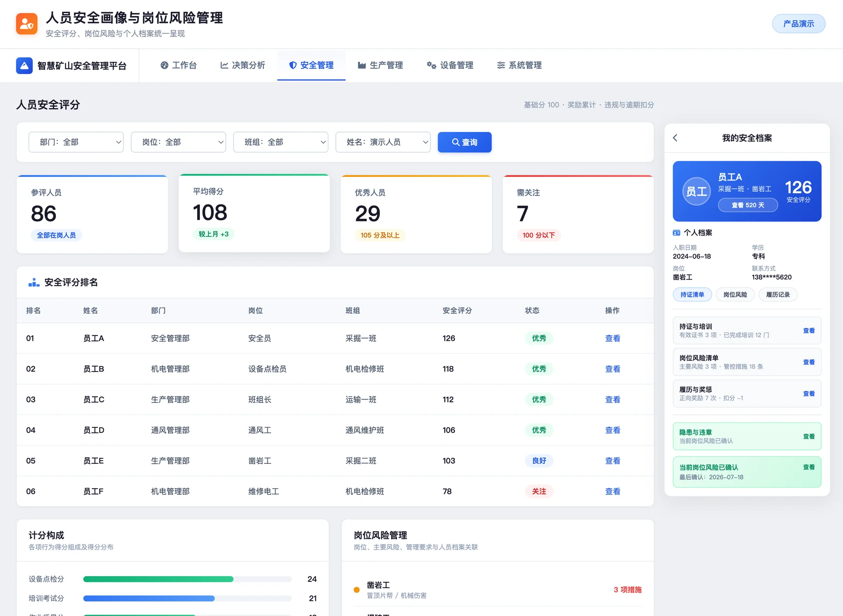Click the blue triangle platform logo icon
The width and height of the screenshot is (843, 616).
point(24,66)
